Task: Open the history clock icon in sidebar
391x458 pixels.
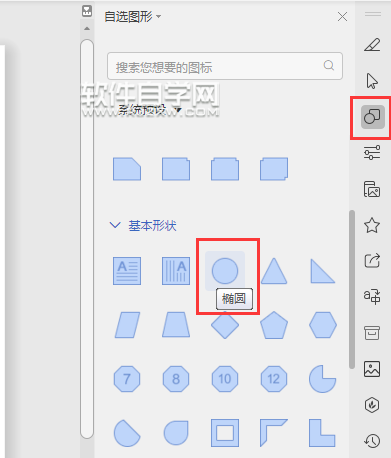Action: (372, 441)
